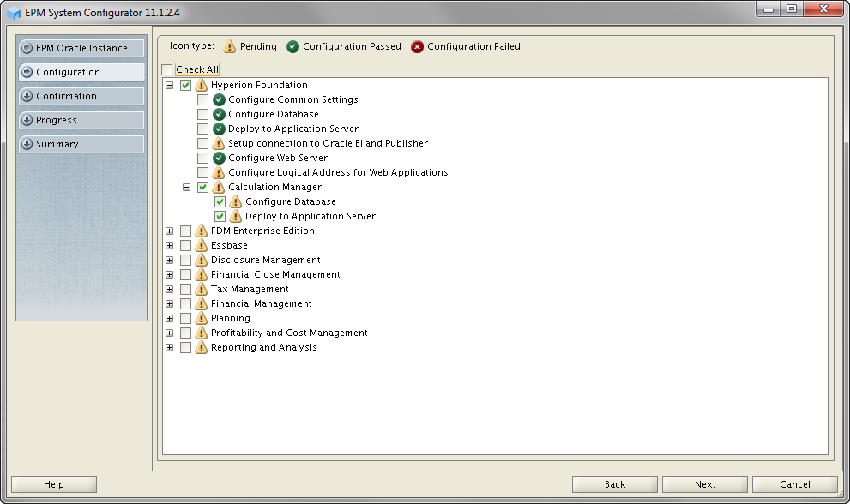Expand the Disclosure Management node
This screenshot has width=850, height=504.
click(169, 260)
